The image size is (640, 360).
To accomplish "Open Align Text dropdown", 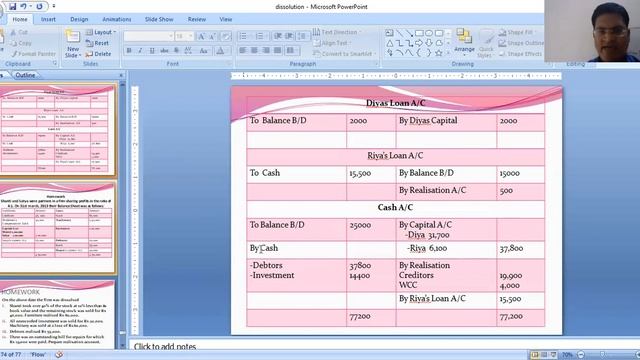I will (x=332, y=43).
